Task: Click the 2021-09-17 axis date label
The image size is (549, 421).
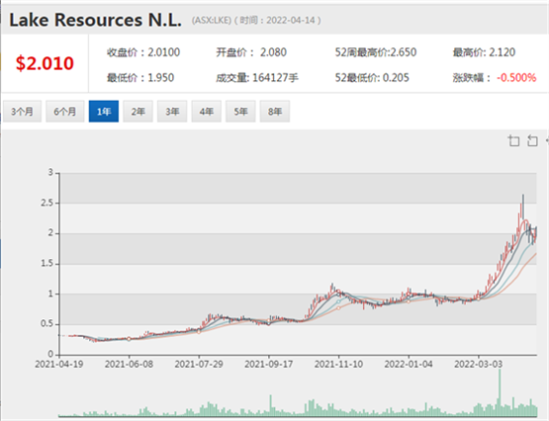Action: (269, 364)
